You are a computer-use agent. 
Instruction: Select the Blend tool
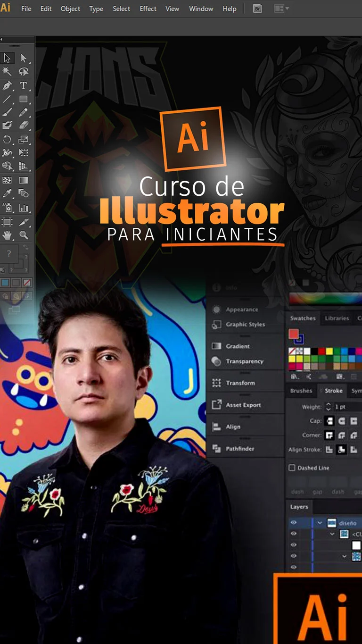coord(24,193)
